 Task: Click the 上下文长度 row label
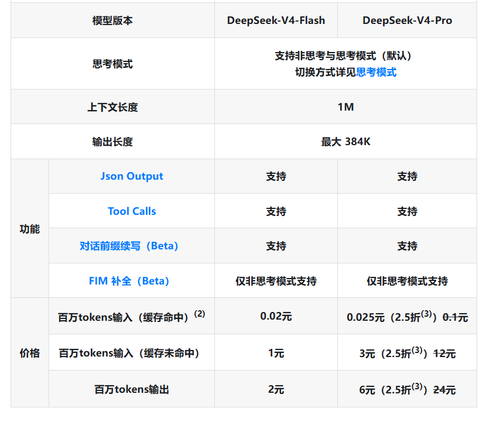coord(112,107)
